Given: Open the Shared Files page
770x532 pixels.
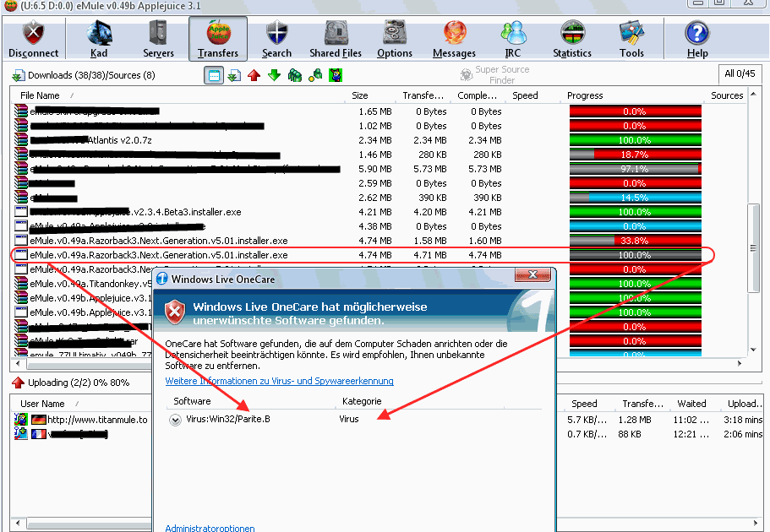Looking at the screenshot, I should [x=336, y=39].
